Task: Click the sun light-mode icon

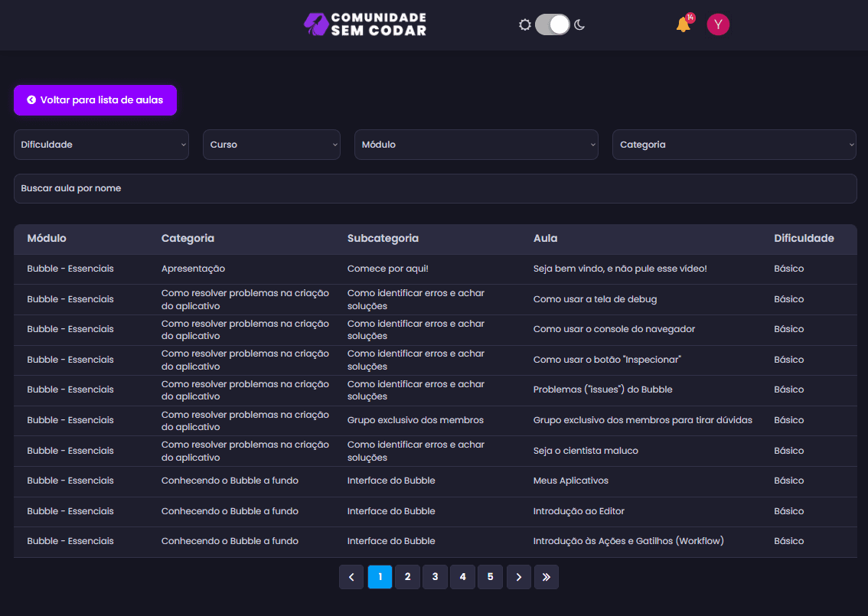Action: pyautogui.click(x=525, y=24)
